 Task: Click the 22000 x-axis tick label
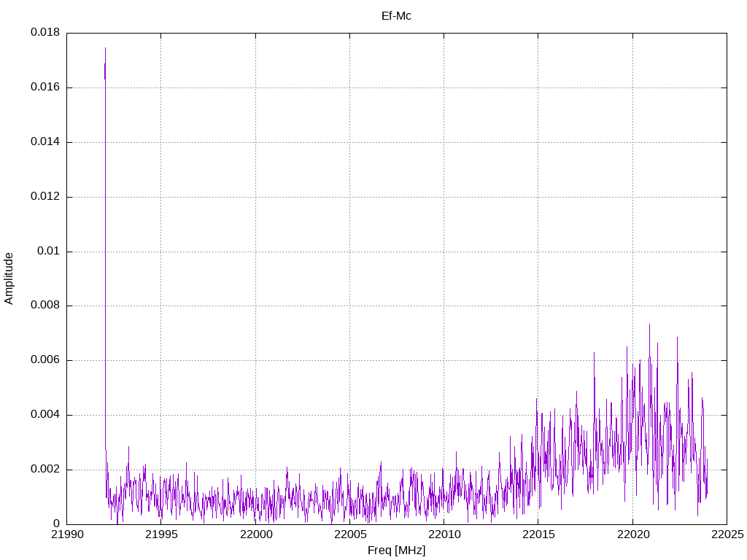point(255,536)
